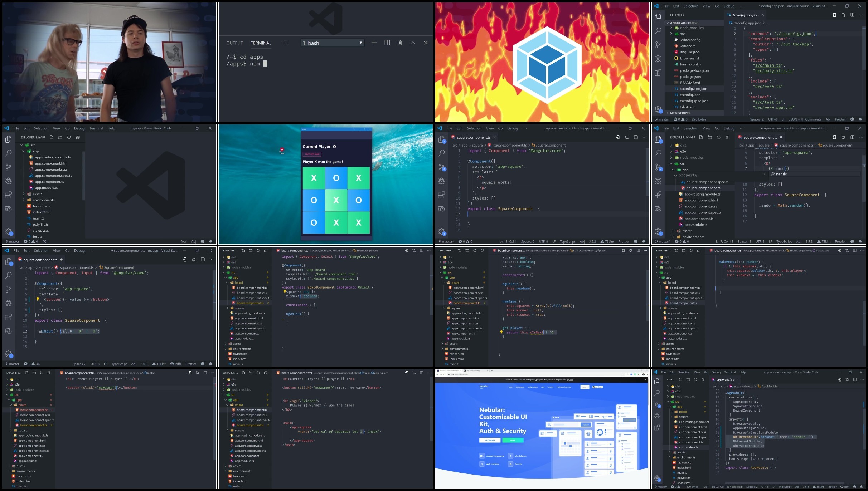The height and width of the screenshot is (491, 868).
Task: Split the editor in the tsconfig.app.json window
Action: 852,15
